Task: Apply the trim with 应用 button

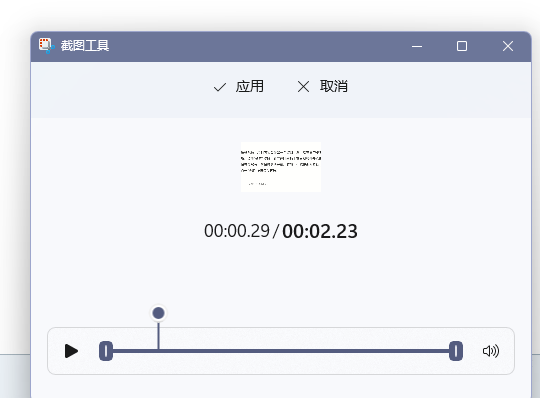Action: [x=239, y=86]
